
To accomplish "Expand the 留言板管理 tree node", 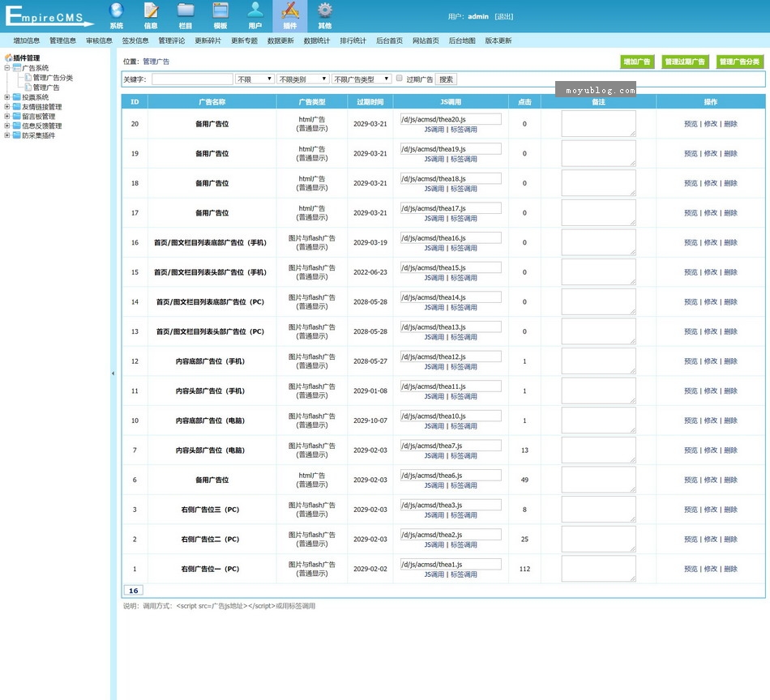I will (x=7, y=117).
